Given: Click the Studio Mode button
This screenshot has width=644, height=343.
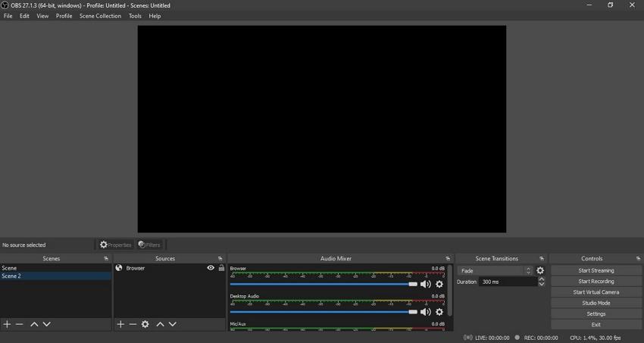Looking at the screenshot, I should pos(596,303).
